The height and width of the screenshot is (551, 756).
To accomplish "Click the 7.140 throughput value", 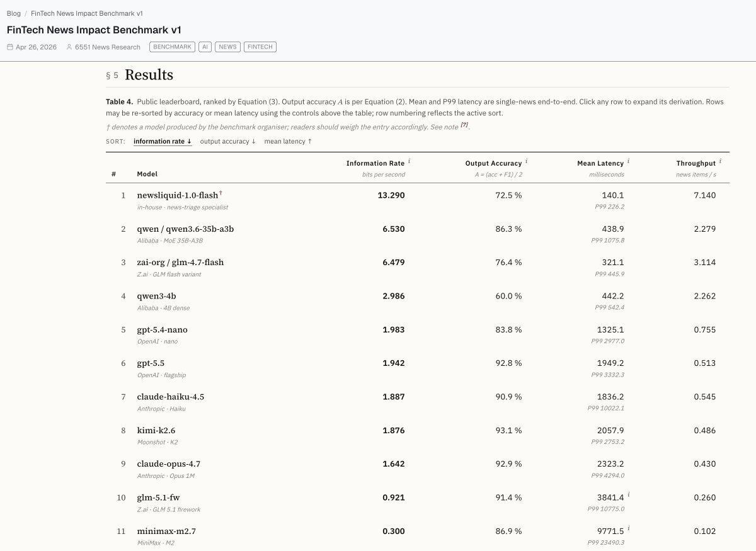I will tap(704, 195).
